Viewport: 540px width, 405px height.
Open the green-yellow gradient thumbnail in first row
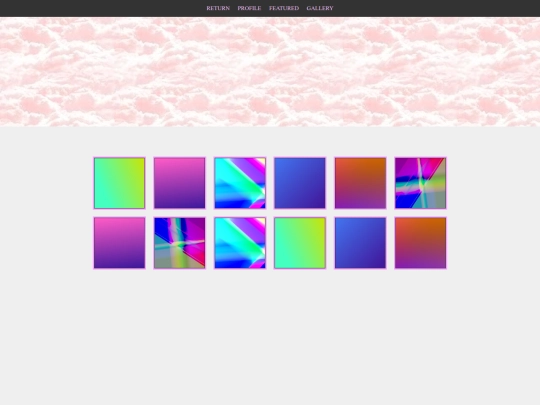120,183
